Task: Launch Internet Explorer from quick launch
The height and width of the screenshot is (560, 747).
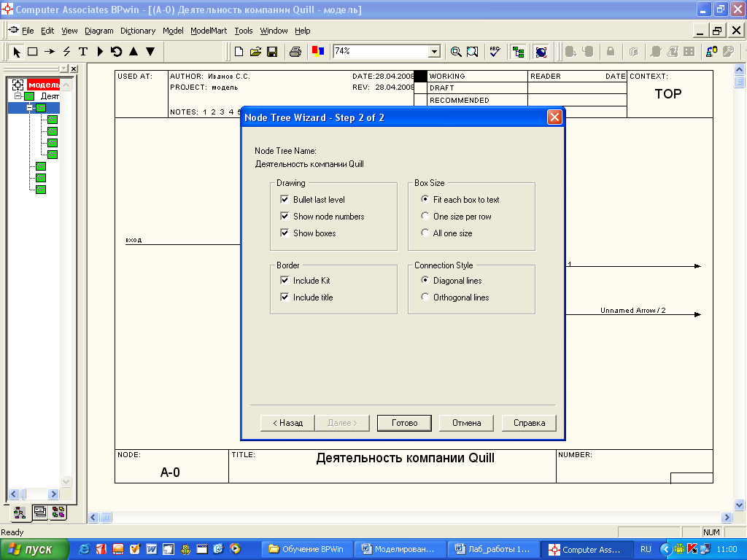Action: 84,549
